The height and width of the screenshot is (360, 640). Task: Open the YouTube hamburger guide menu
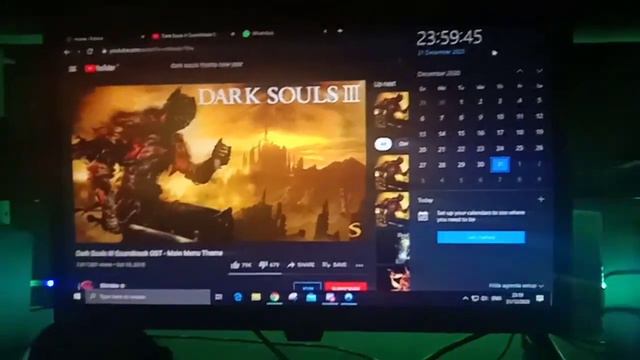(73, 69)
